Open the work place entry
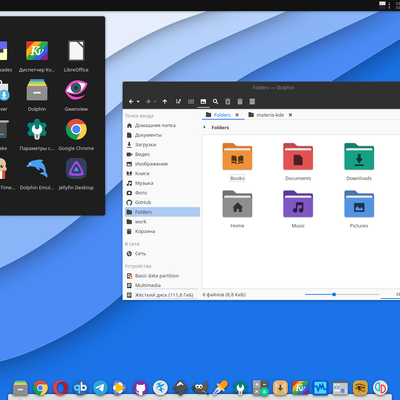 coord(162,222)
